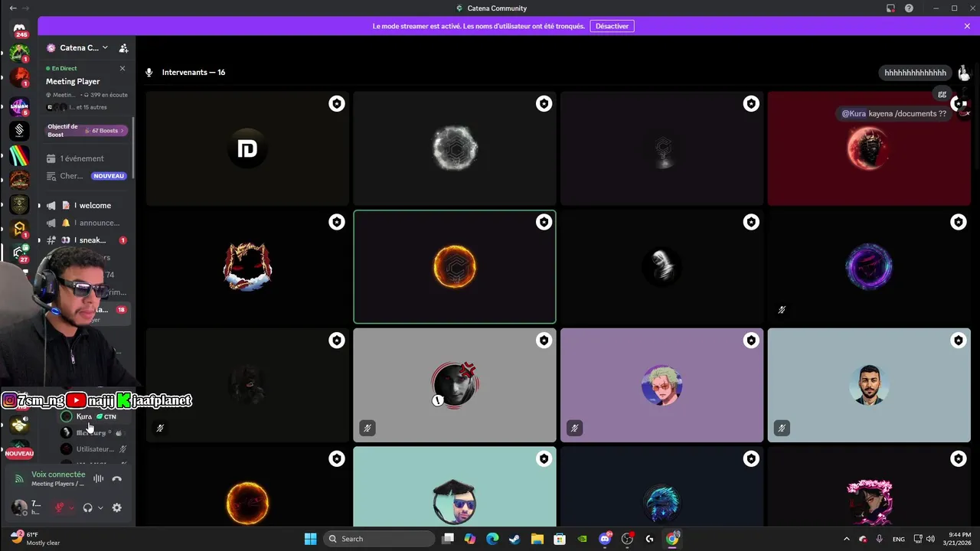Click the channel list scrollbar
This screenshot has width=980, height=551.
(134, 149)
